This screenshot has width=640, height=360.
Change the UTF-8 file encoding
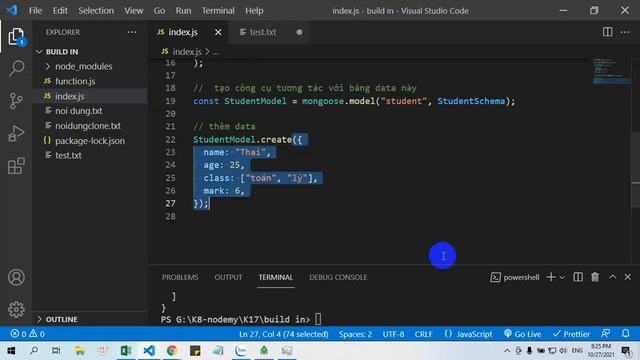pyautogui.click(x=393, y=334)
